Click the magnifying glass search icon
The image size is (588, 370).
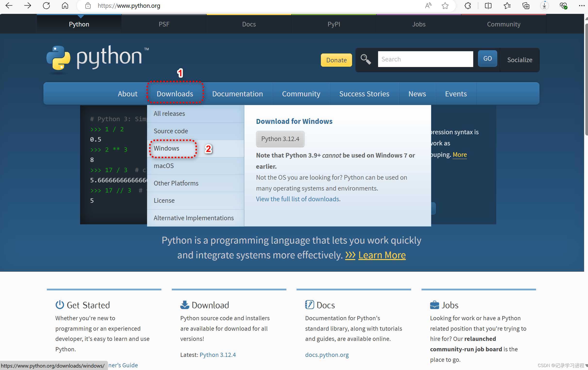pos(365,59)
